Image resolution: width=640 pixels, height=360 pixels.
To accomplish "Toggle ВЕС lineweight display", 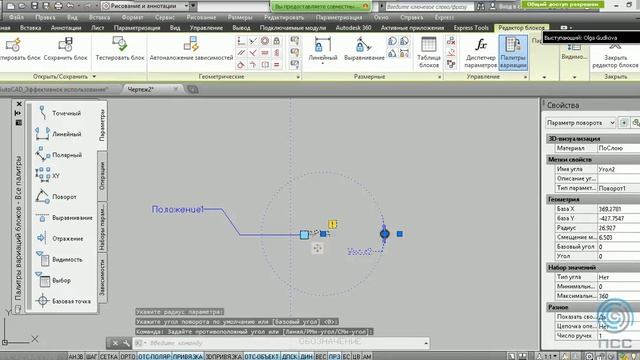I will pos(321,356).
